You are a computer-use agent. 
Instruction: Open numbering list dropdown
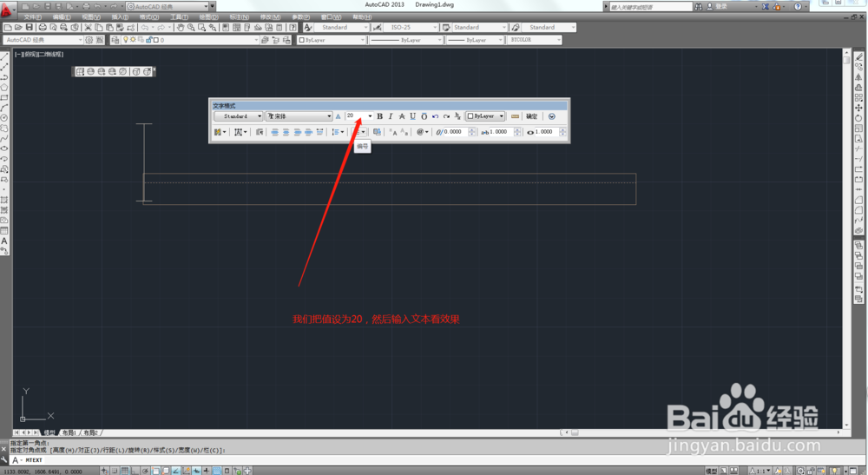(x=360, y=132)
